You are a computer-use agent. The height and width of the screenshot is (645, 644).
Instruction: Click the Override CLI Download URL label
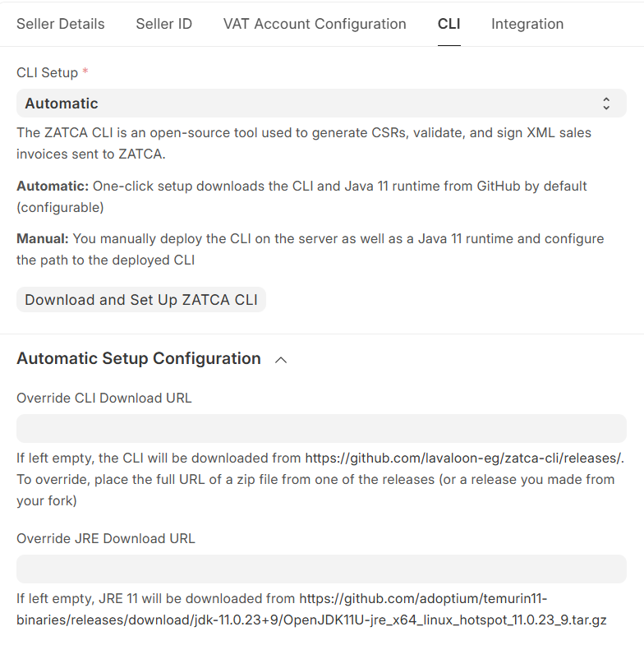(104, 399)
